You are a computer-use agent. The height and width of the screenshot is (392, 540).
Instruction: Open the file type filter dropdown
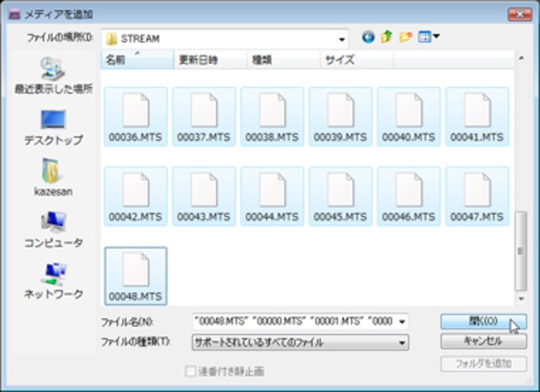tap(403, 343)
